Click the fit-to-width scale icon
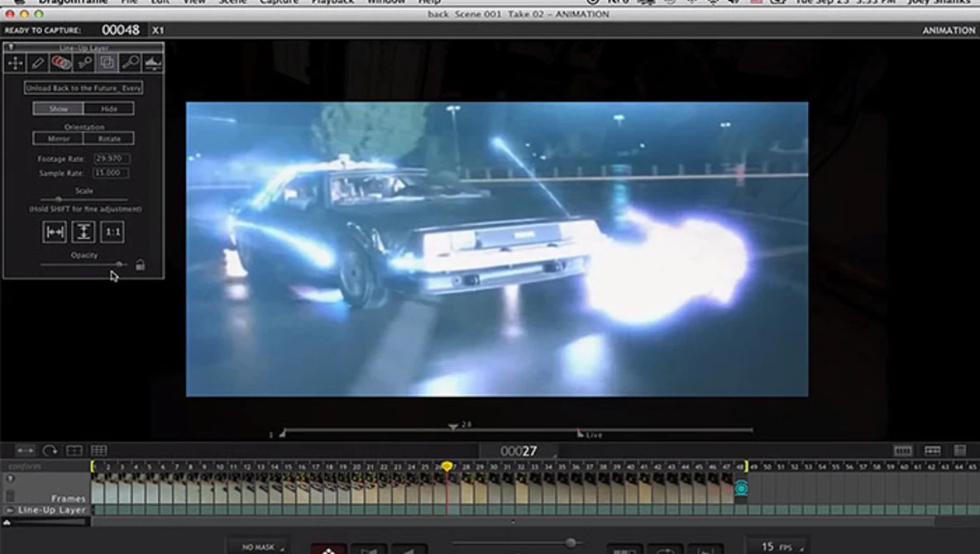The image size is (980, 554). click(55, 232)
